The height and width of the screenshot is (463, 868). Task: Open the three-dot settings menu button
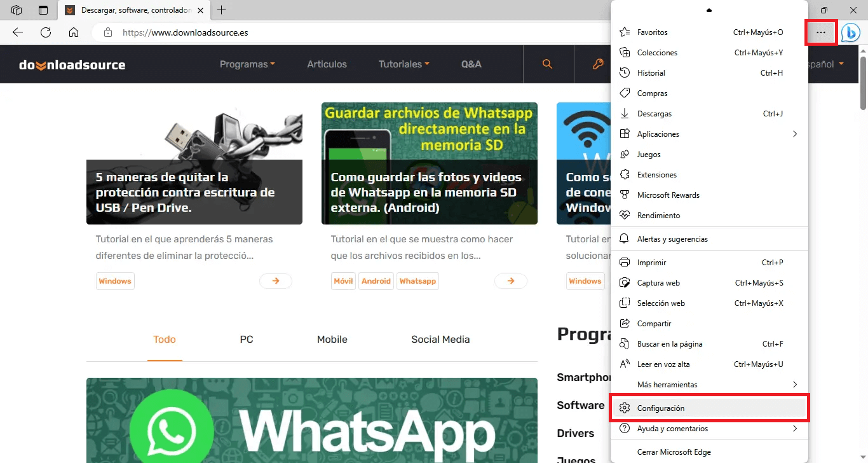tap(820, 32)
